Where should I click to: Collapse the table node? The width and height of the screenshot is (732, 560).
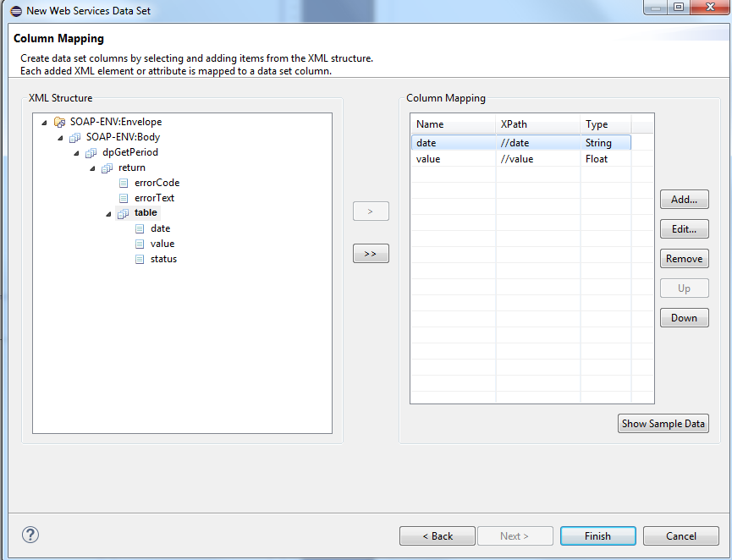(x=109, y=214)
